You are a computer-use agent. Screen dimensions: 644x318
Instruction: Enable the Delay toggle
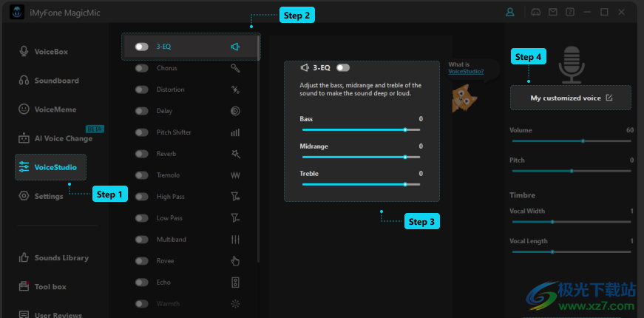[x=142, y=111]
